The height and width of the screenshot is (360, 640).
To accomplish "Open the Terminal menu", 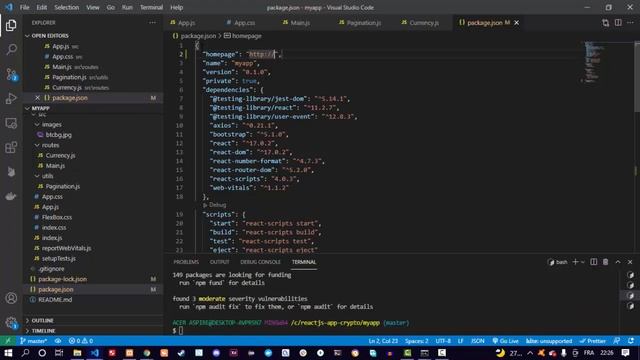I will [x=151, y=7].
